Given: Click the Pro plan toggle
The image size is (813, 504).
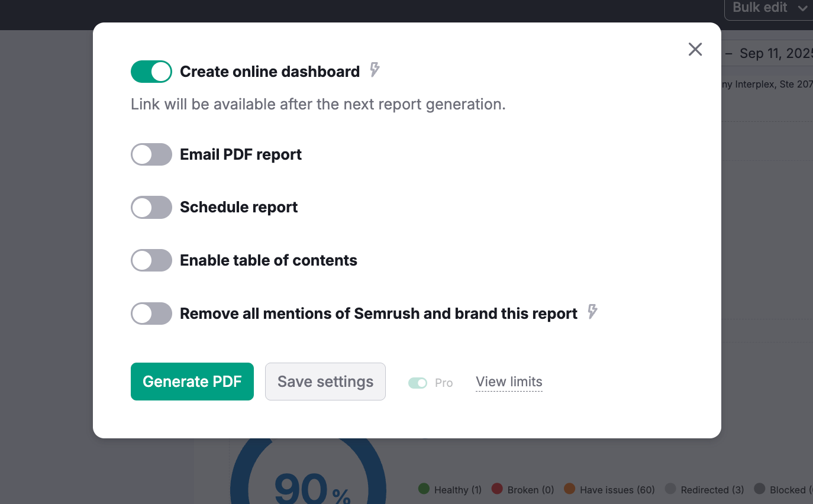Looking at the screenshot, I should coord(417,383).
